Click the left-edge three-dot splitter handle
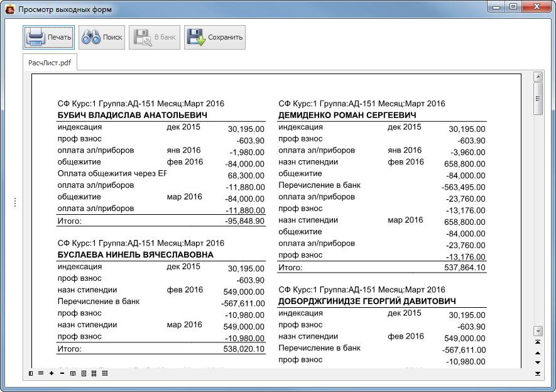The width and height of the screenshot is (556, 392). coord(15,202)
